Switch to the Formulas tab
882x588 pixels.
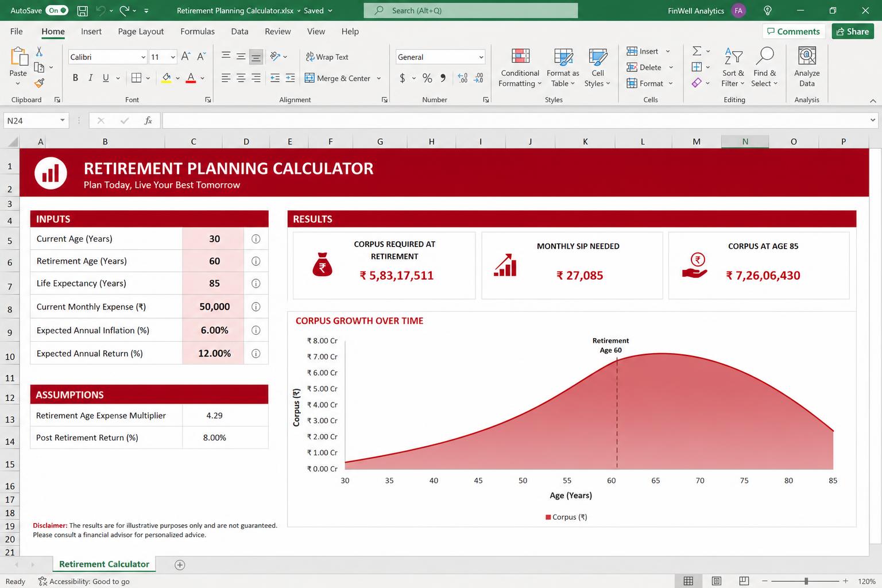[198, 32]
